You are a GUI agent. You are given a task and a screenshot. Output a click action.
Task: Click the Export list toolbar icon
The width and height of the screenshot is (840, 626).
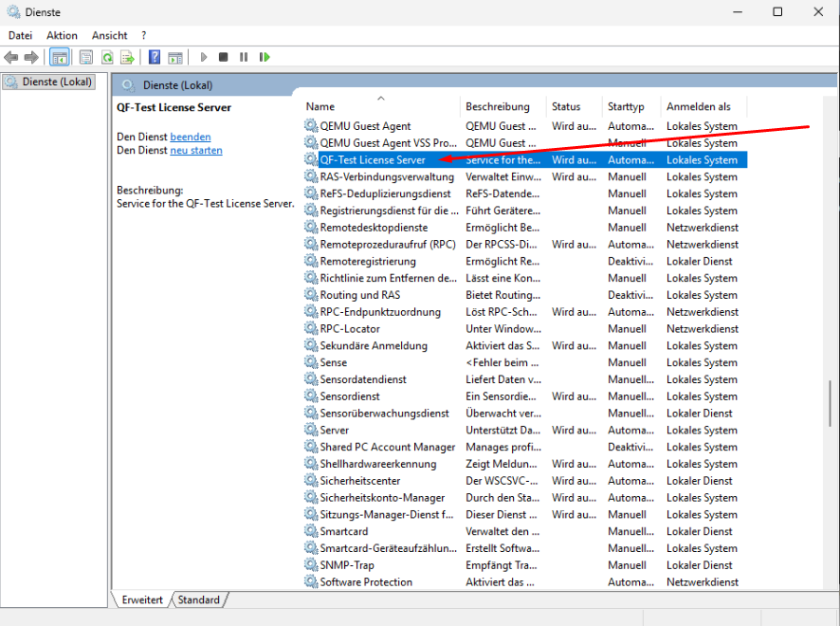[x=127, y=57]
